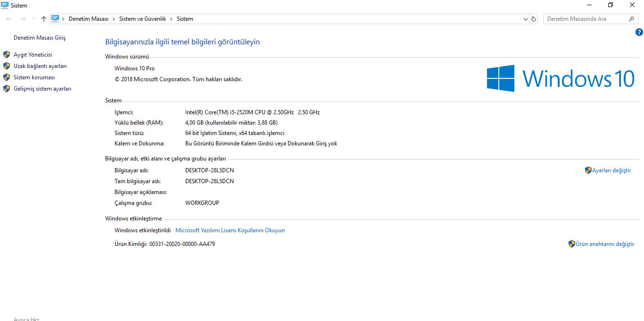Open help with the blue question icon

[x=639, y=32]
